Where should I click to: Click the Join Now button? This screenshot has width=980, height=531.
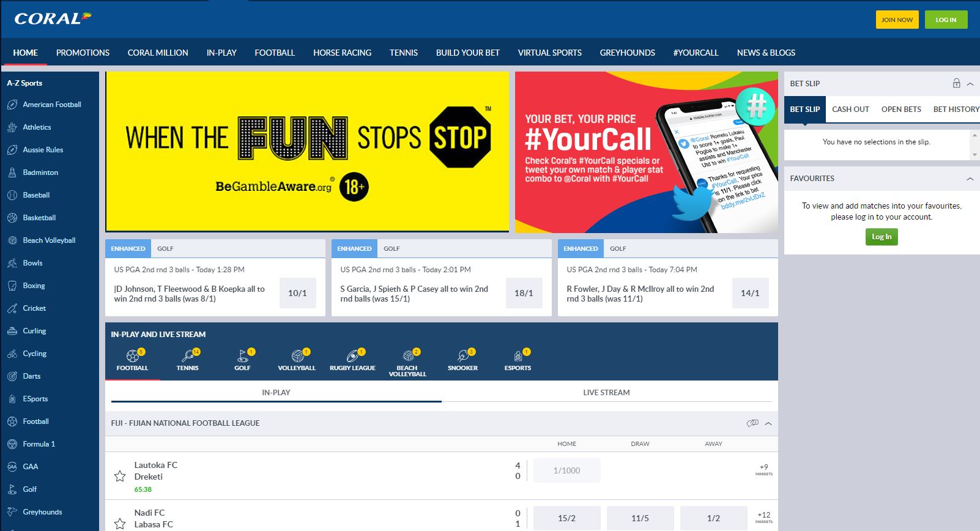[897, 20]
